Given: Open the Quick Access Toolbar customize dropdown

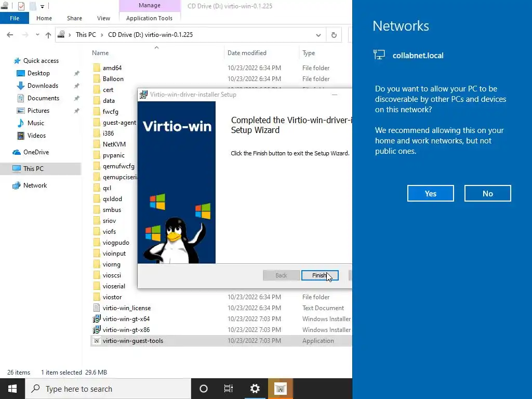Looking at the screenshot, I should tap(42, 6).
